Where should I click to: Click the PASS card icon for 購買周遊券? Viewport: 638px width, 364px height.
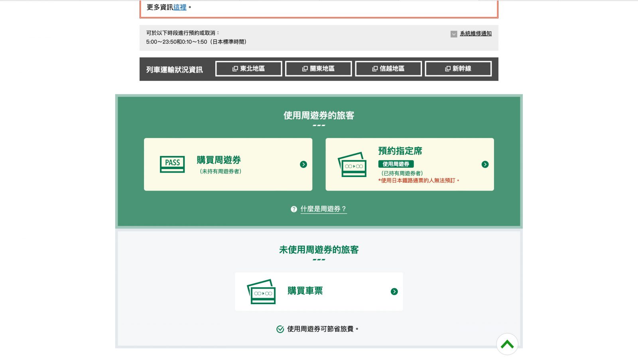[x=172, y=164]
